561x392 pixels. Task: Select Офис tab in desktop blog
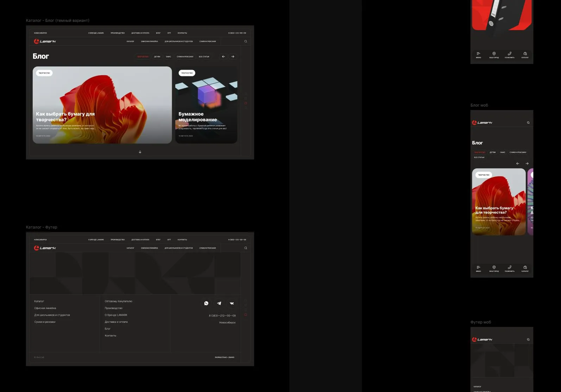pyautogui.click(x=169, y=57)
